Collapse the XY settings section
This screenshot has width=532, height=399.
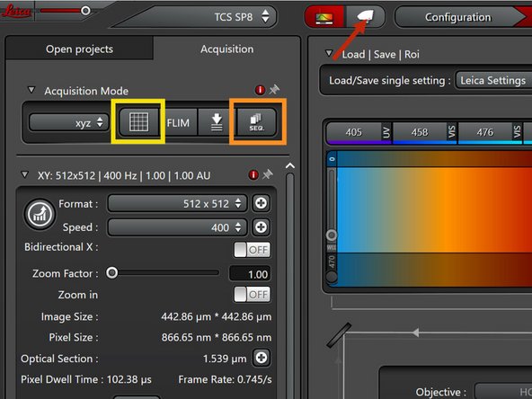click(24, 174)
